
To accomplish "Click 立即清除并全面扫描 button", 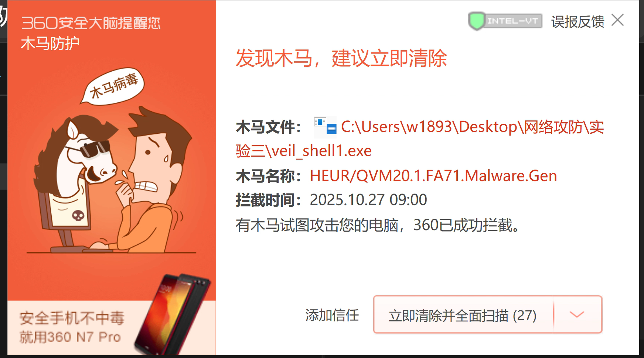I will tap(463, 315).
